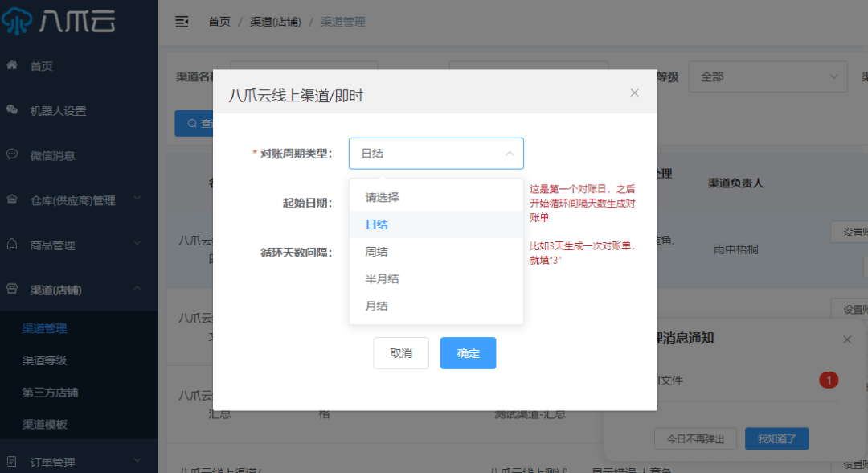Screen dimensions: 868x473
Task: Click the 取消 button in the dialog
Action: 401,353
